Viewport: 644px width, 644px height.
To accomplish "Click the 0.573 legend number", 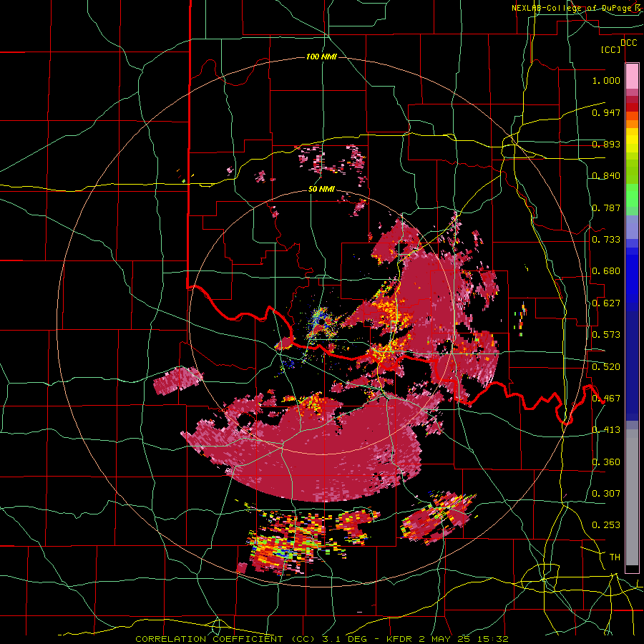I will [x=606, y=335].
